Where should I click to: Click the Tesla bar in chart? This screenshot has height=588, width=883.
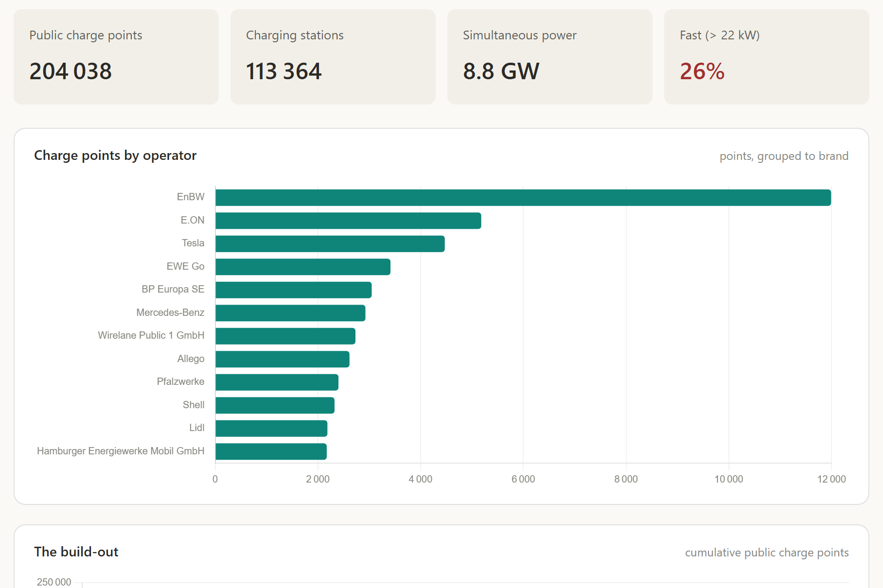tap(330, 244)
